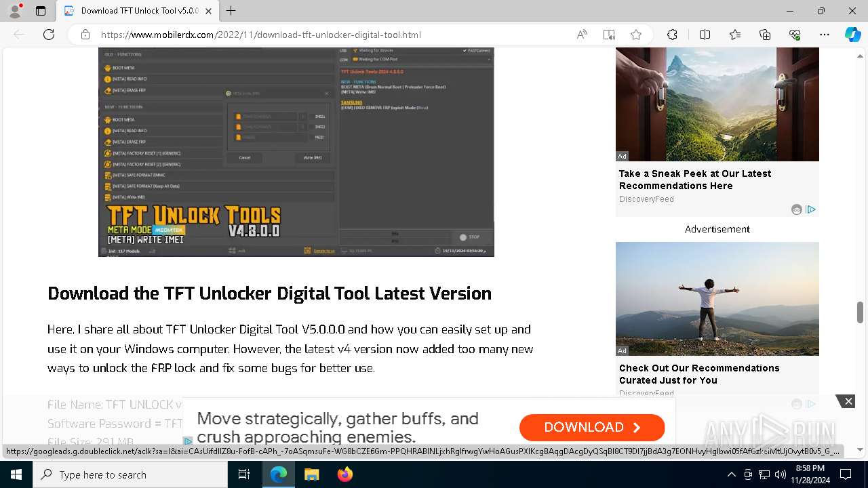Open Task View on taskbar

244,474
